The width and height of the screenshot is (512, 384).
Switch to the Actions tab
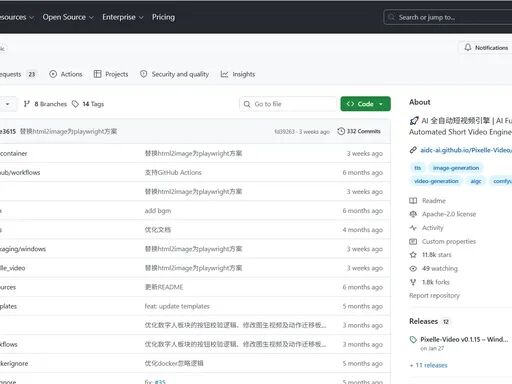click(x=66, y=74)
